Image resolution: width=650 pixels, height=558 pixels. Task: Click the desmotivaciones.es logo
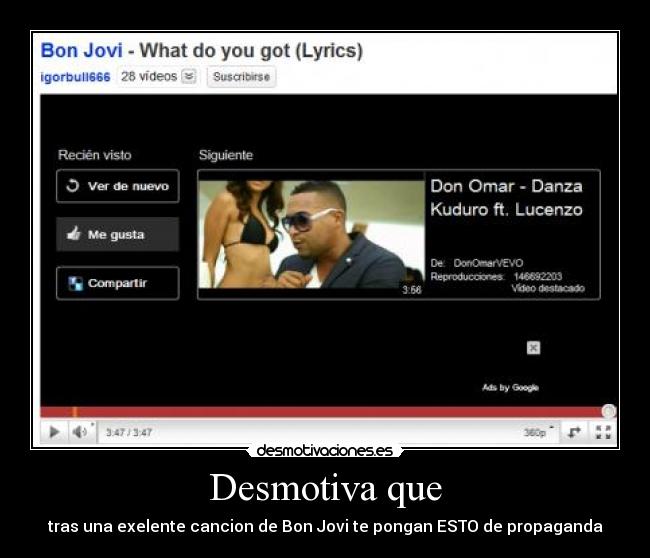(x=325, y=451)
